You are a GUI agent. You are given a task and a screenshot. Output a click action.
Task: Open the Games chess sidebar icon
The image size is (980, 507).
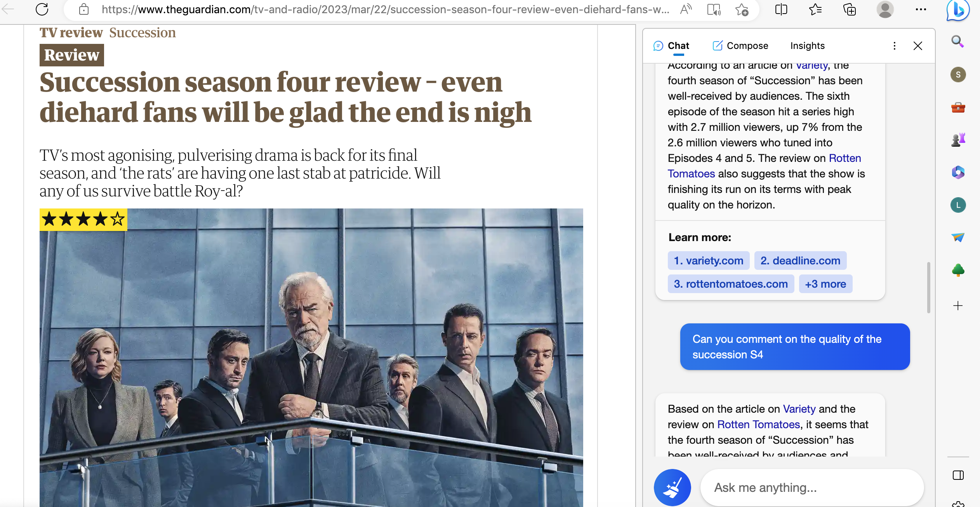(x=958, y=139)
